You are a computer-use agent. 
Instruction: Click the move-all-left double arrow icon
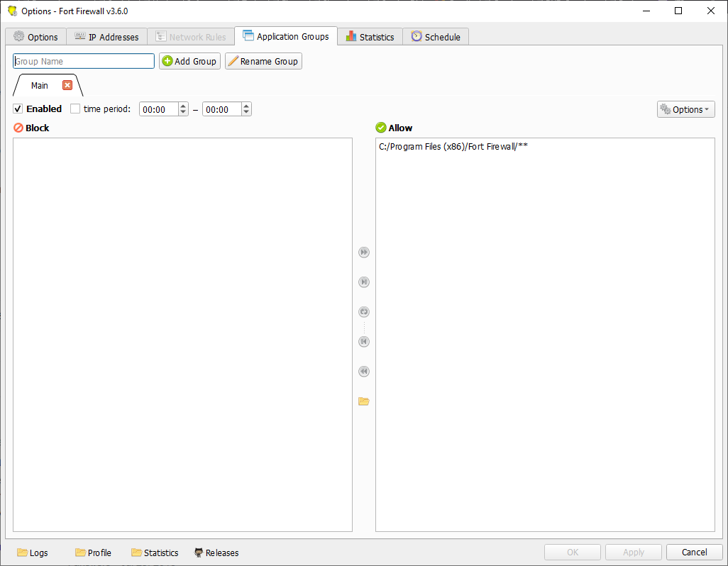click(x=364, y=372)
